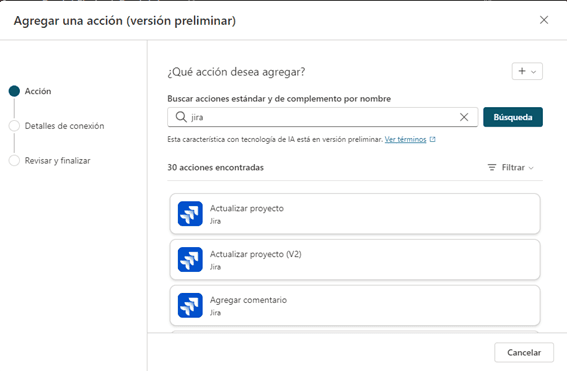Focus the action search input field

pos(323,117)
